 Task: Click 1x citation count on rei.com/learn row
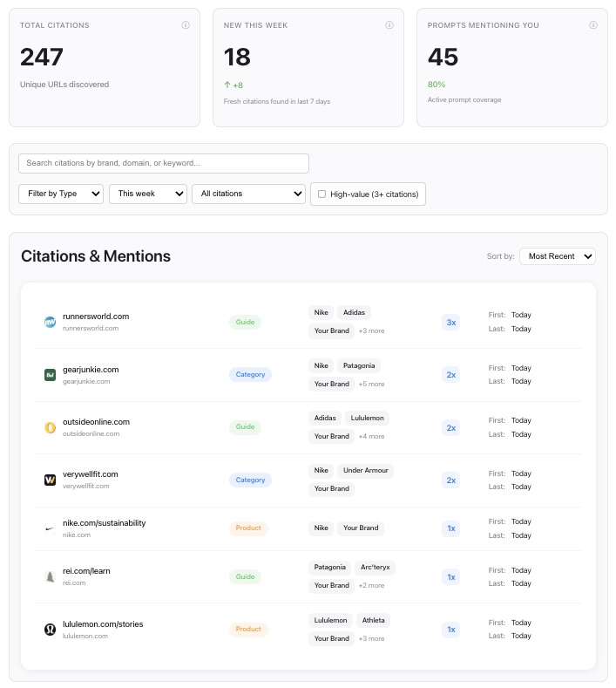coord(451,577)
